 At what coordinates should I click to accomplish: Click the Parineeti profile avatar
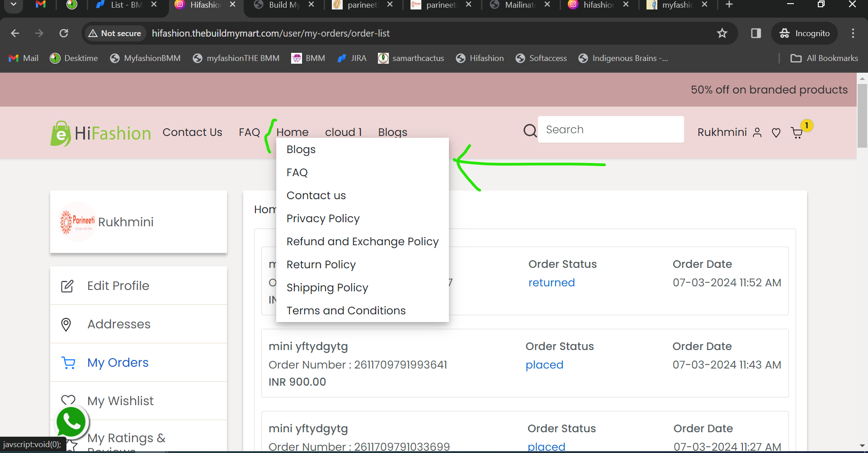click(x=78, y=222)
